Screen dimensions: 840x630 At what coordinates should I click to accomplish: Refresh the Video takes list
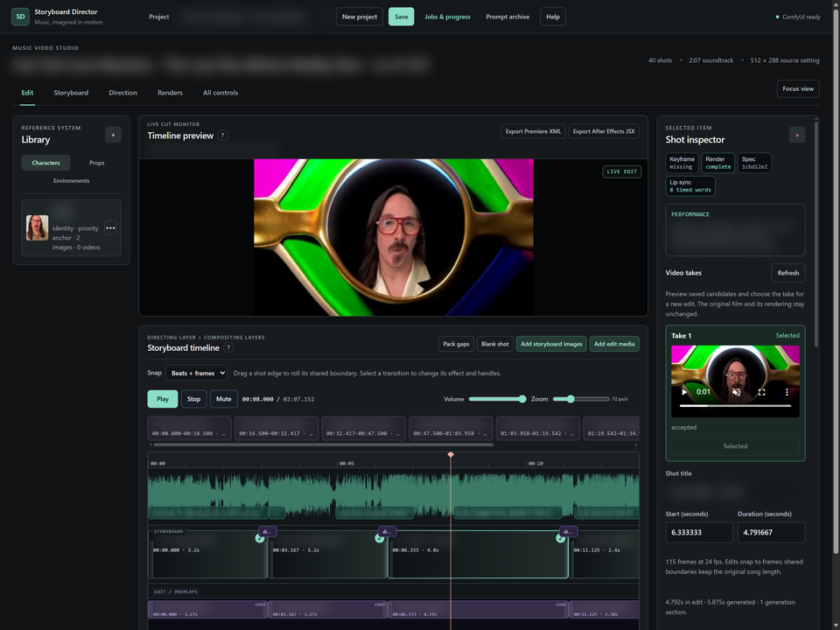788,273
